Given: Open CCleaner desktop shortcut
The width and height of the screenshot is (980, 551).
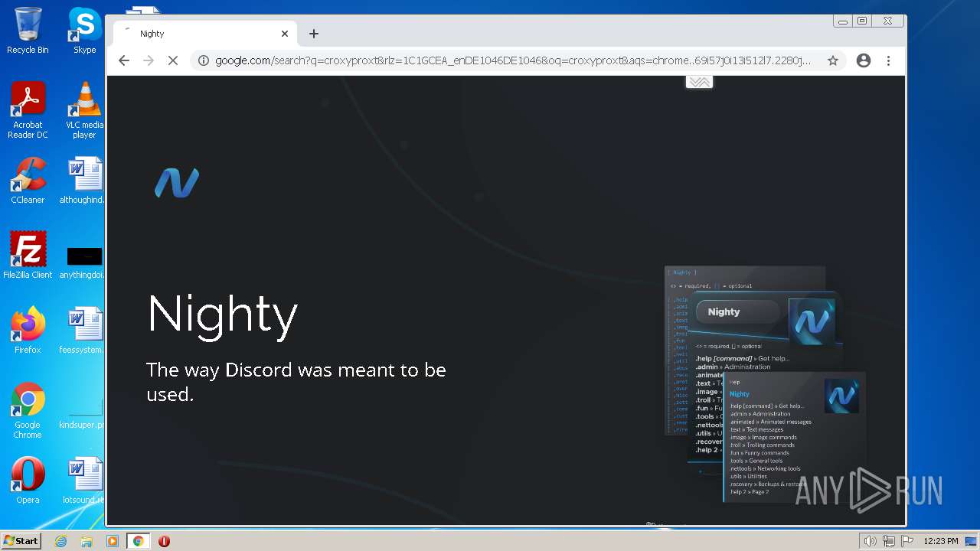Looking at the screenshot, I should pyautogui.click(x=28, y=181).
